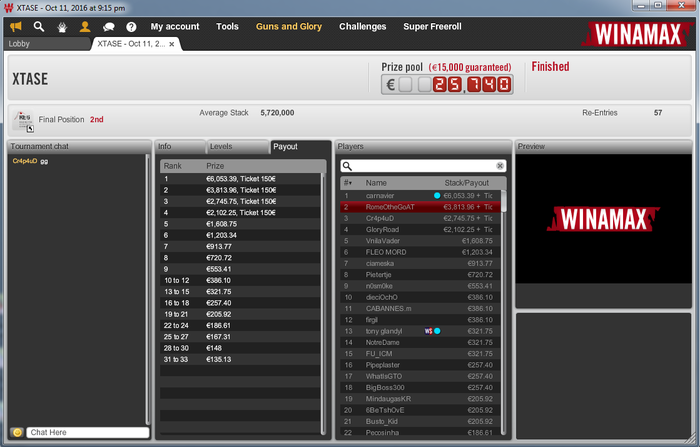Close the XTASE tournament tab
This screenshot has width=700, height=447.
click(x=172, y=44)
